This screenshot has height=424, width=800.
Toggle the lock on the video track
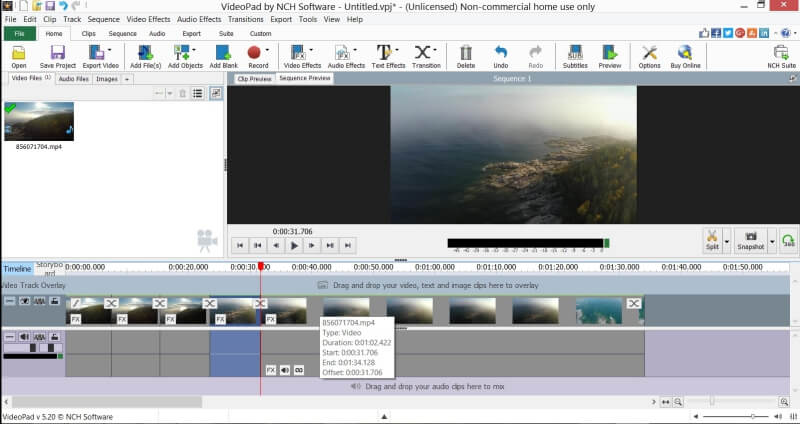click(55, 301)
